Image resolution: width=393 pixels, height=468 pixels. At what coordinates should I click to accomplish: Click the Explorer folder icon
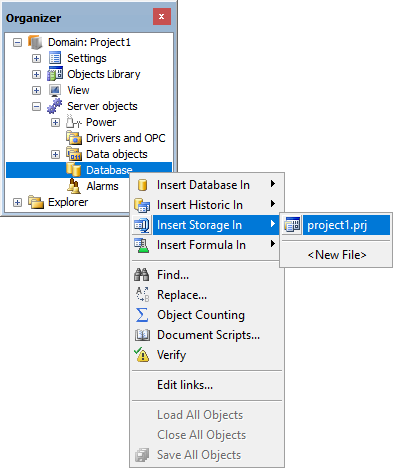point(36,202)
